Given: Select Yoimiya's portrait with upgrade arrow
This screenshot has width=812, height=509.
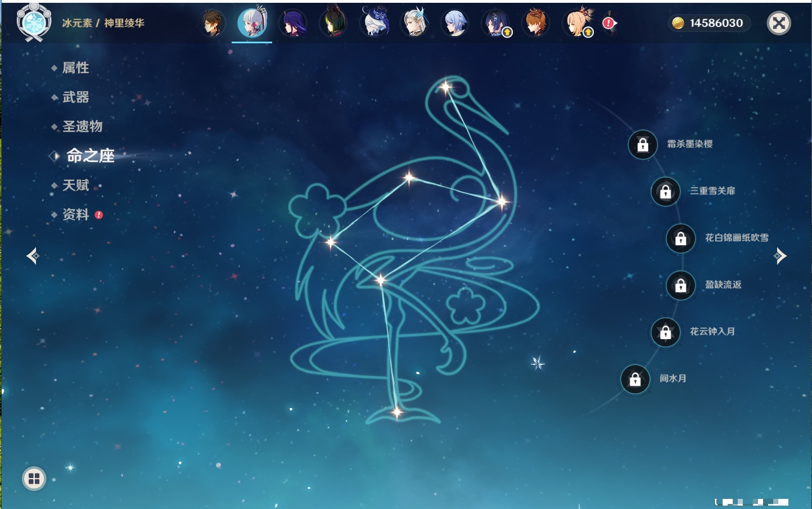Looking at the screenshot, I should 577,24.
